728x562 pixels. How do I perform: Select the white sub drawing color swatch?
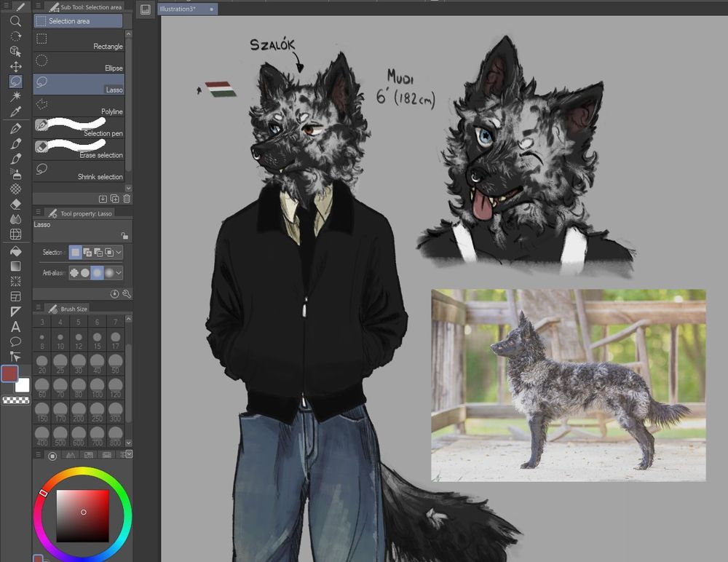point(23,386)
